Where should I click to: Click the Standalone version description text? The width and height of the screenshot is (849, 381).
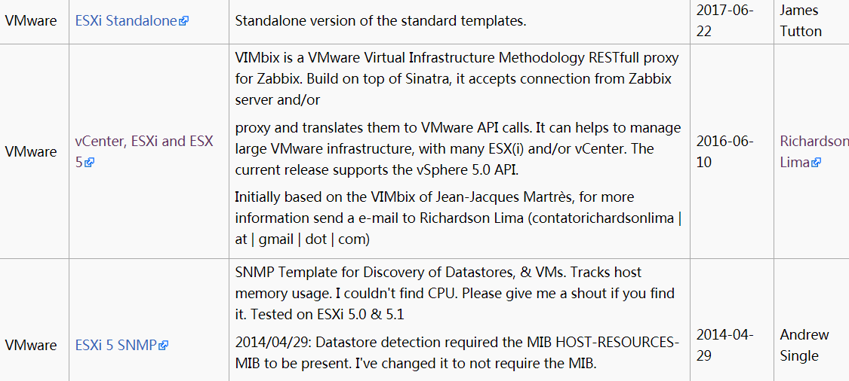pos(381,22)
